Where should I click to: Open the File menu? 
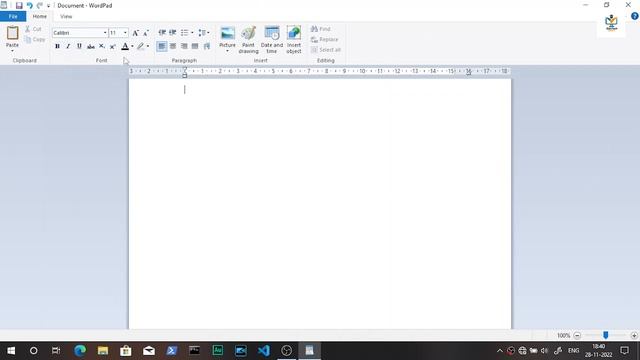point(13,16)
